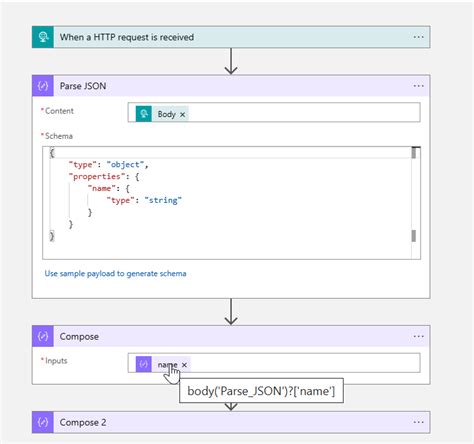This screenshot has width=474, height=444.
Task: Click the "properties" line in schema
Action: 104,177
